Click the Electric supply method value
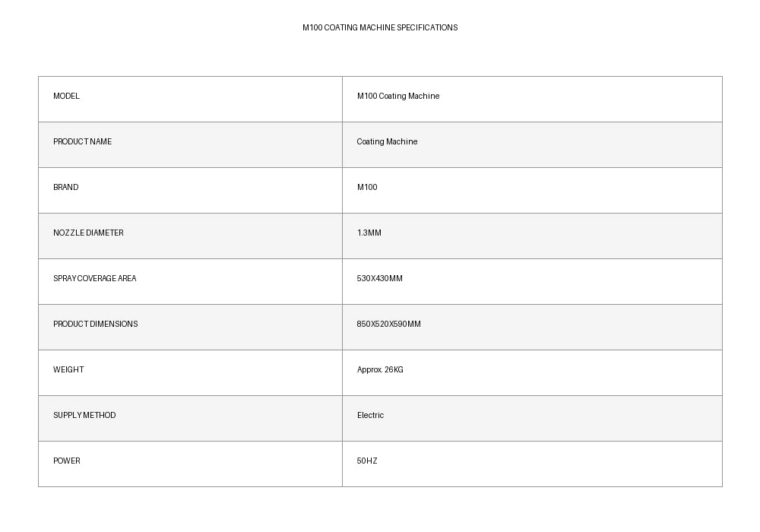 [x=370, y=415]
